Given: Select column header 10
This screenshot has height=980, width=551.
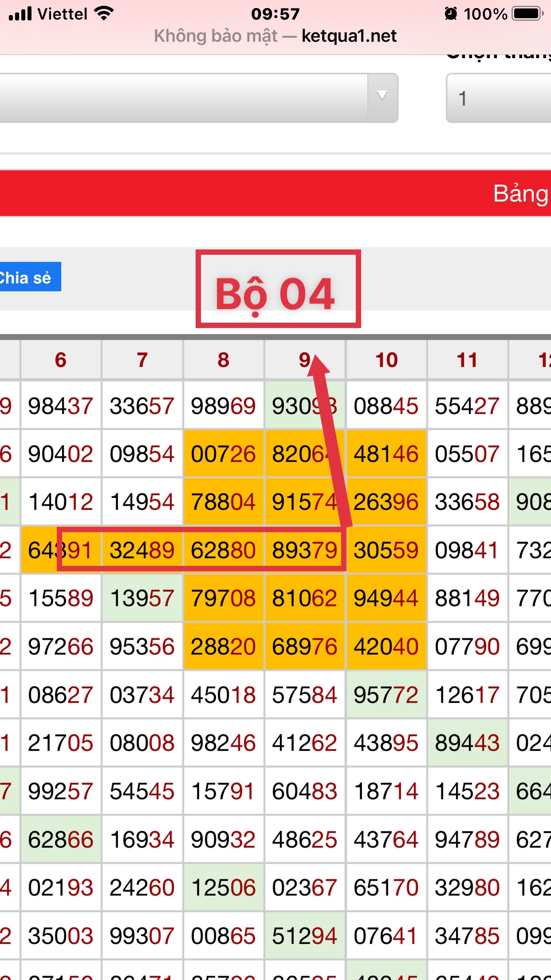Looking at the screenshot, I should [386, 360].
